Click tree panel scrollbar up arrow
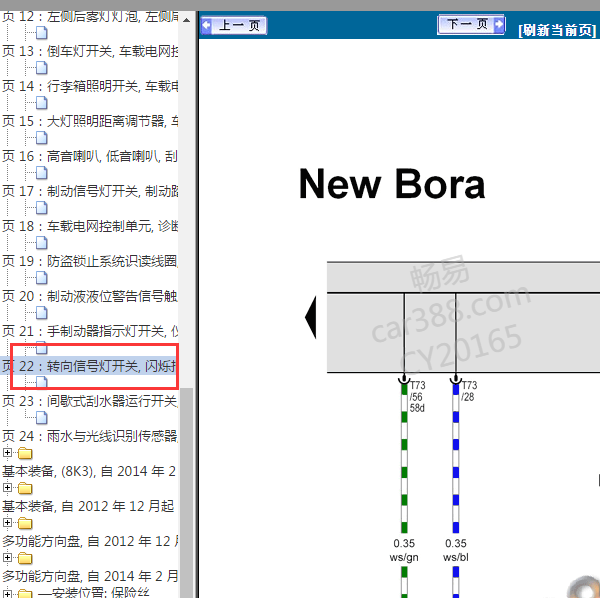The width and height of the screenshot is (600, 598). [186, 20]
